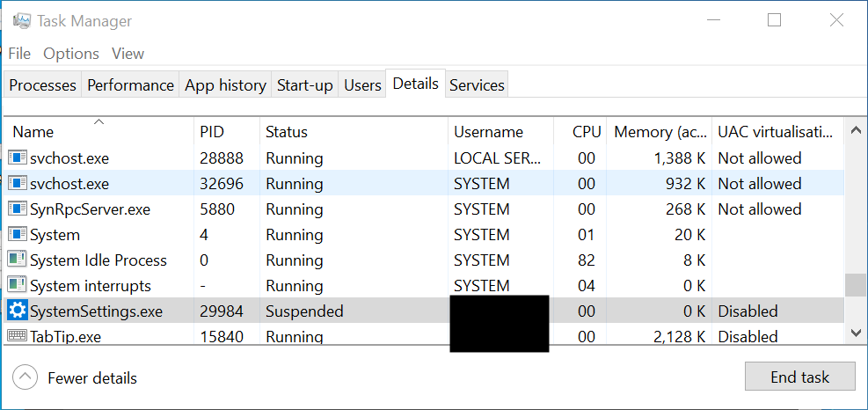Switch to the App history tab
The height and width of the screenshot is (410, 868).
225,85
